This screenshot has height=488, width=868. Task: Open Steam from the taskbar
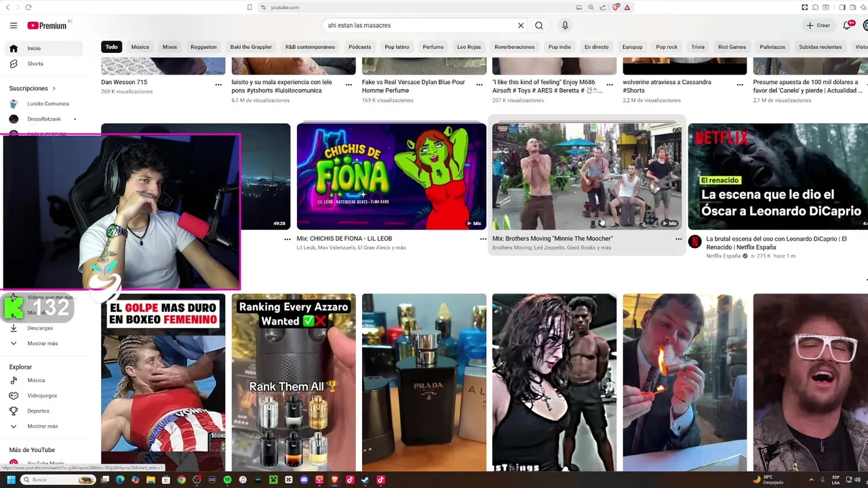tap(365, 480)
